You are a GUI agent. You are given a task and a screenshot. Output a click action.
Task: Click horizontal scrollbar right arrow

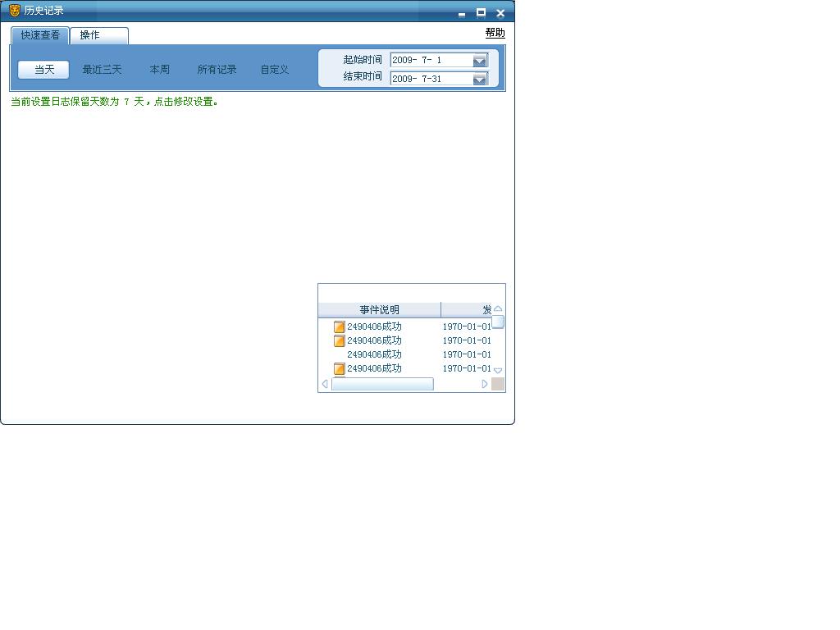pos(485,384)
